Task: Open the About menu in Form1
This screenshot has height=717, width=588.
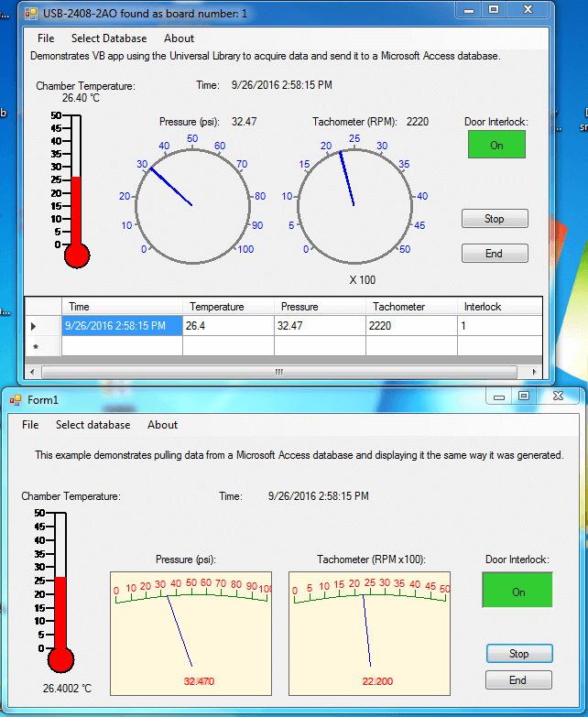Action: point(162,425)
